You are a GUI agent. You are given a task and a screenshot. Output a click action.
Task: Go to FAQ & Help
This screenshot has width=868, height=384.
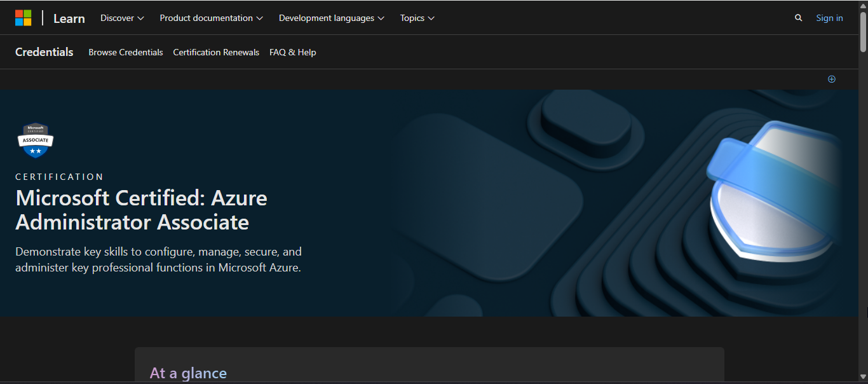click(292, 52)
